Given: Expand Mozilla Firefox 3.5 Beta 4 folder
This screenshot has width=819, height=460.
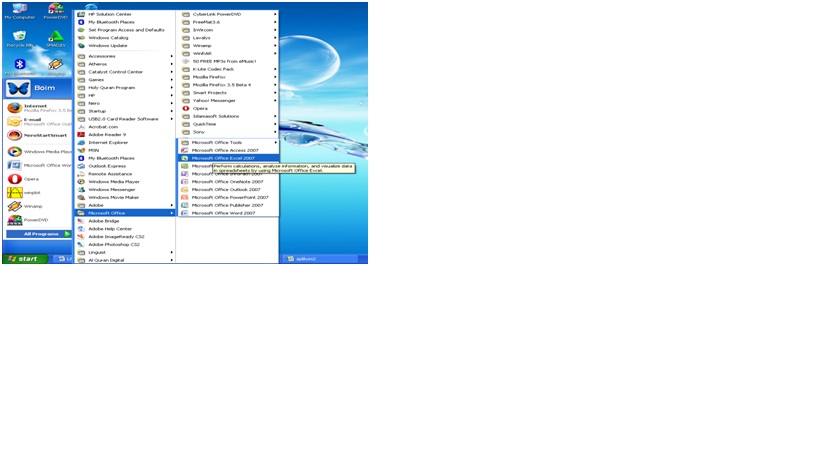Looking at the screenshot, I should pyautogui.click(x=229, y=85).
